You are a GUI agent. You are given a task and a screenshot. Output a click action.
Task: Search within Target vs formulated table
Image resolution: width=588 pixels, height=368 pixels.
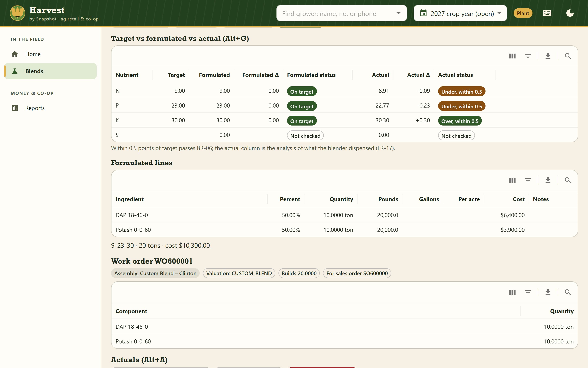click(568, 56)
